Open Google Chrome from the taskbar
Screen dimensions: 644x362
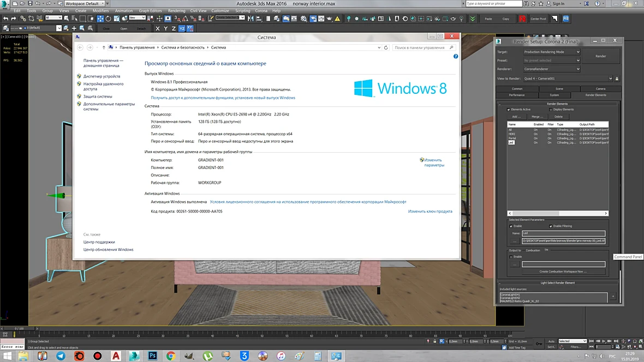coord(171,356)
